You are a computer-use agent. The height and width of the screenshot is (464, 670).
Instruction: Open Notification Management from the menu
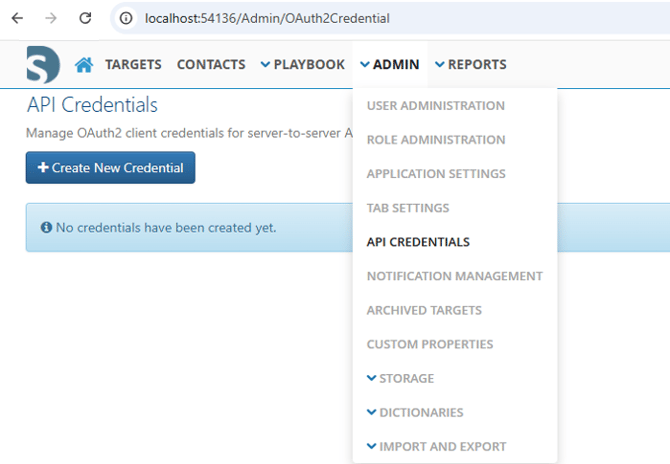click(454, 276)
